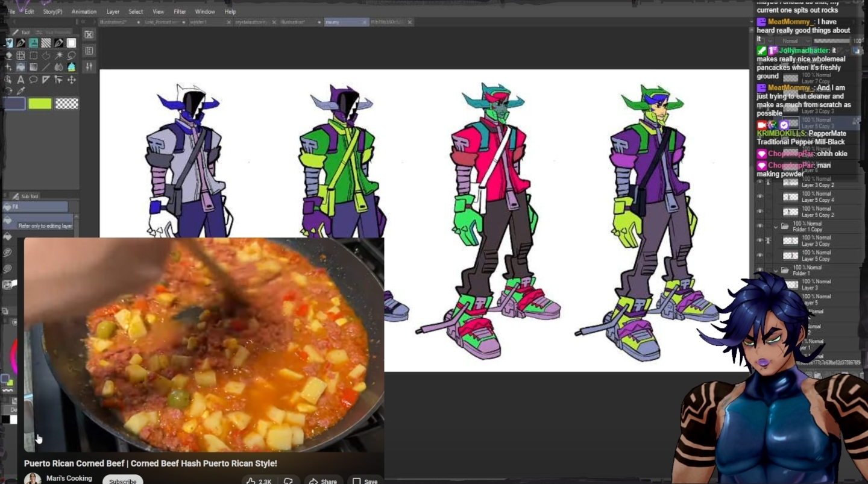Open the Mari's Cooking channel avatar
Image resolution: width=868 pixels, height=484 pixels.
(x=33, y=479)
